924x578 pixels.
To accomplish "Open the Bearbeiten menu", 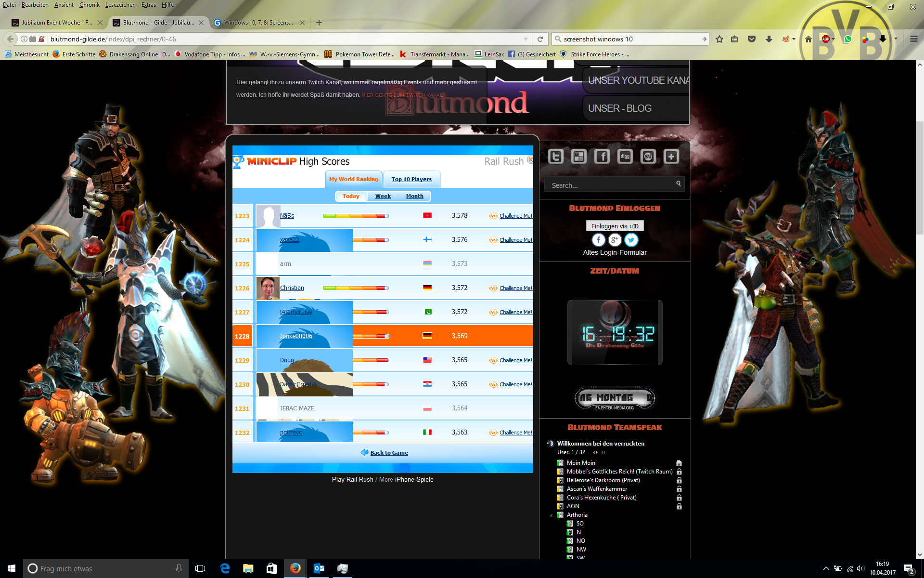I will click(x=35, y=5).
